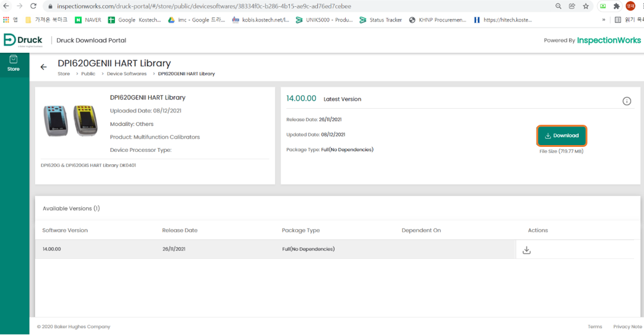
Task: Click Full(No Dependencies) table cell
Action: 308,249
